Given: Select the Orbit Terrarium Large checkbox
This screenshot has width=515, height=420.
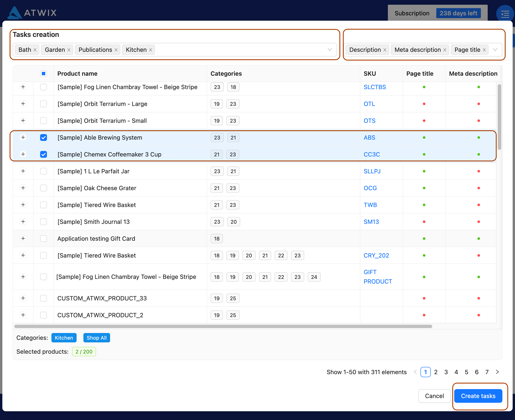Looking at the screenshot, I should pyautogui.click(x=44, y=104).
